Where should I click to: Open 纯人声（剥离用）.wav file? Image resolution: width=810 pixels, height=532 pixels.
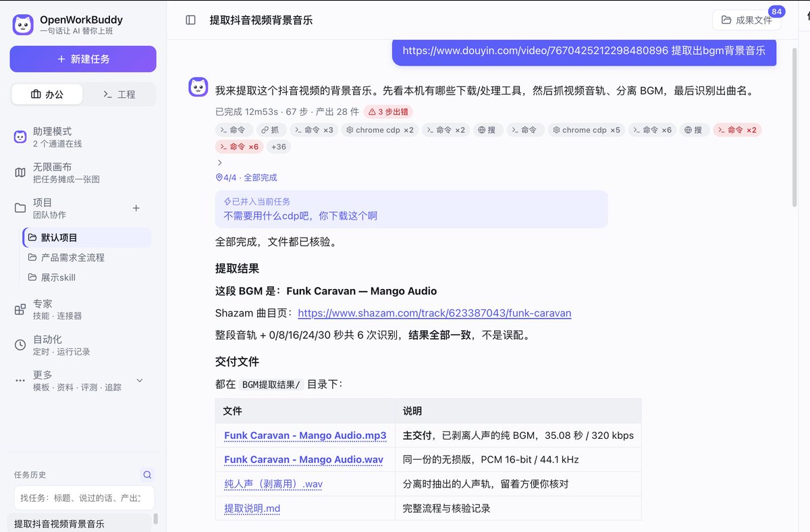(273, 484)
